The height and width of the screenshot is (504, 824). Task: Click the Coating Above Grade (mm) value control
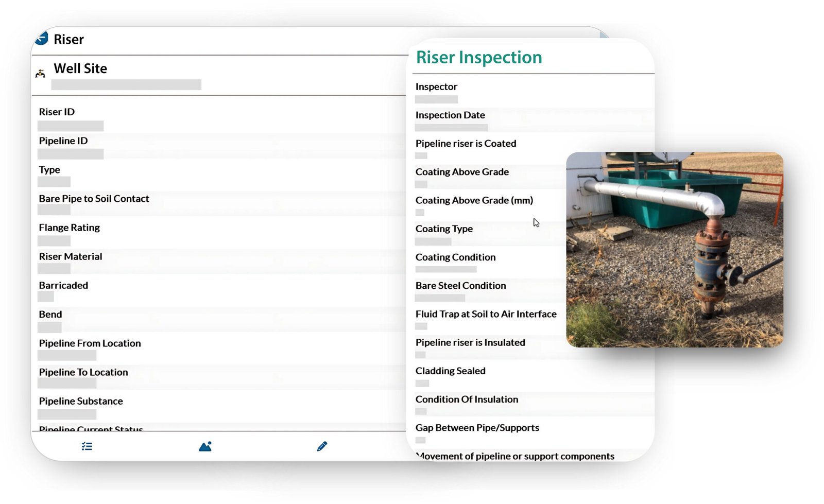coord(419,212)
